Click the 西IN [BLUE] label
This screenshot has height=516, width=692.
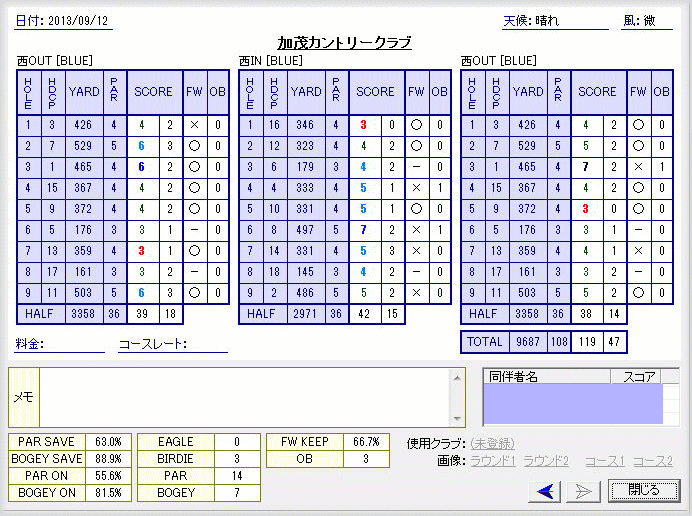(x=271, y=60)
